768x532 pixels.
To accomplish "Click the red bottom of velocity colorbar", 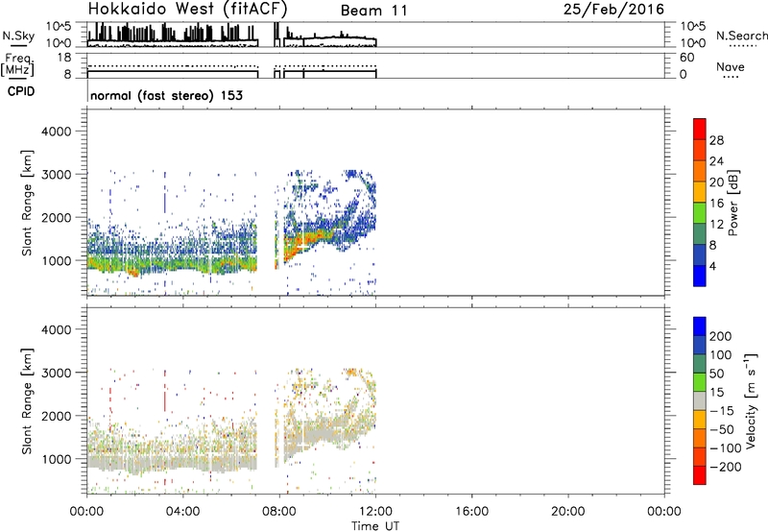I will click(x=700, y=475).
